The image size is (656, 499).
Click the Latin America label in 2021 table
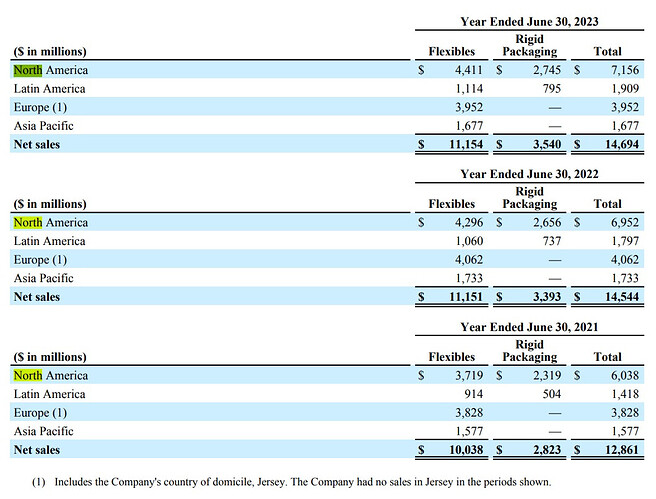(x=49, y=394)
